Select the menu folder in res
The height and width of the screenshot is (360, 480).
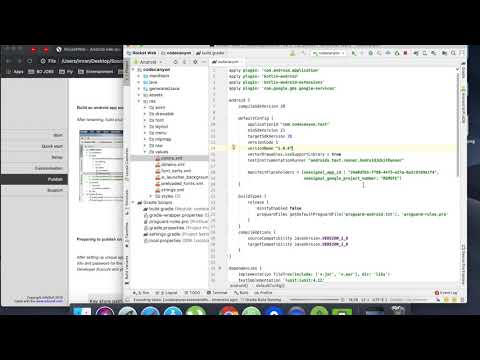[158, 133]
